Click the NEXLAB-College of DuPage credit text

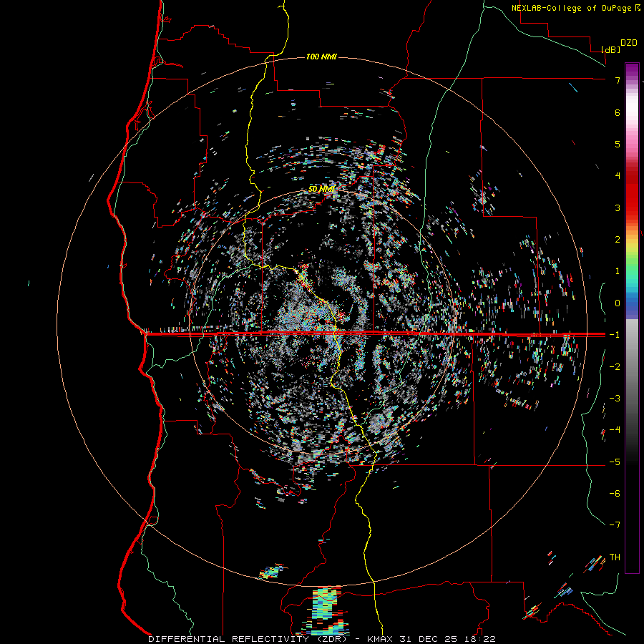[572, 8]
